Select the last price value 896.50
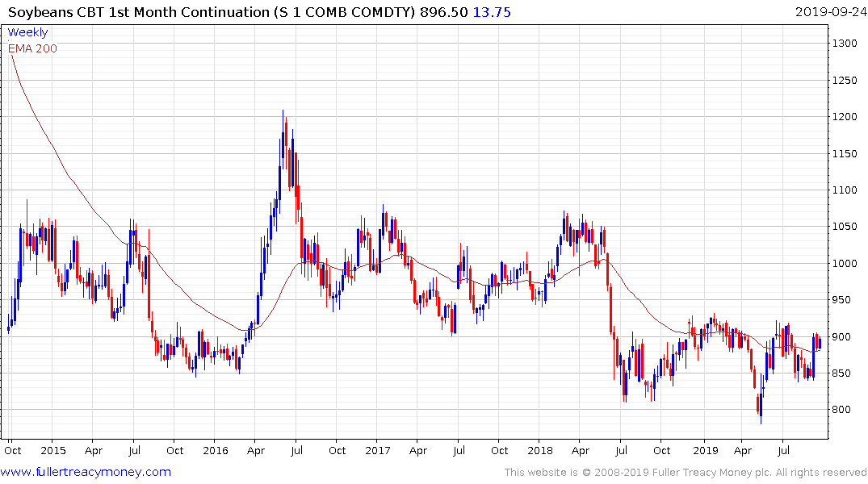 point(443,12)
